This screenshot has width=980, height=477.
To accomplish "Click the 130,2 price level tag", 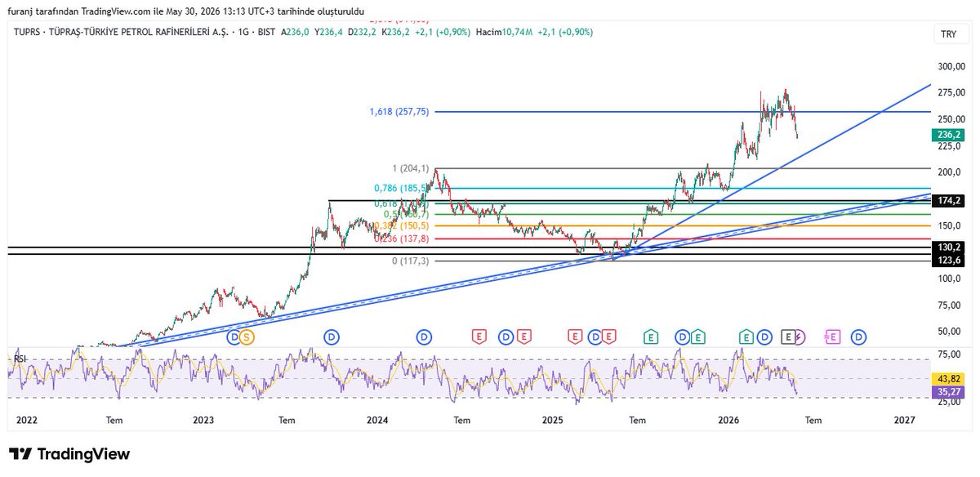I will coord(947,247).
